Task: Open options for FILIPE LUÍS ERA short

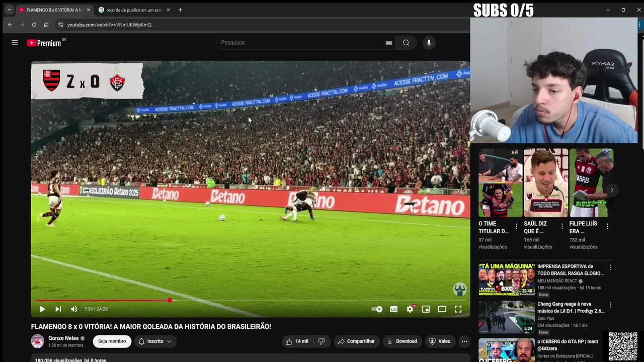Action: [x=607, y=226]
